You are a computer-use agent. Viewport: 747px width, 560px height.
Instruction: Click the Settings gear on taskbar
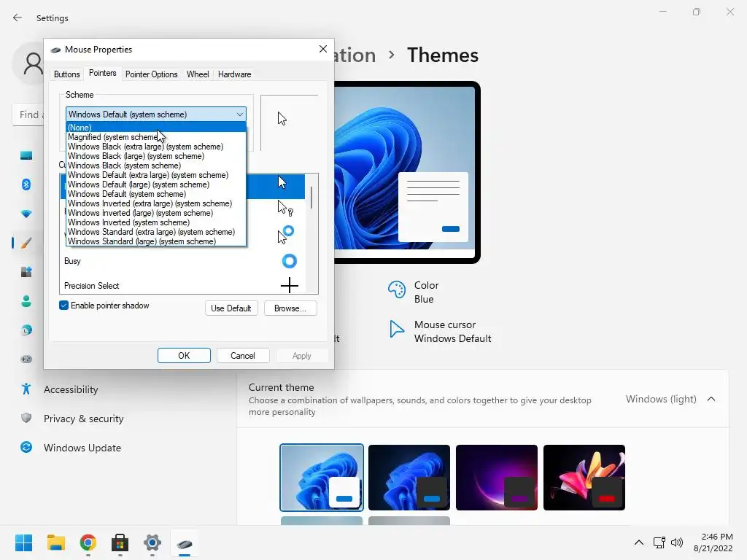(x=152, y=542)
